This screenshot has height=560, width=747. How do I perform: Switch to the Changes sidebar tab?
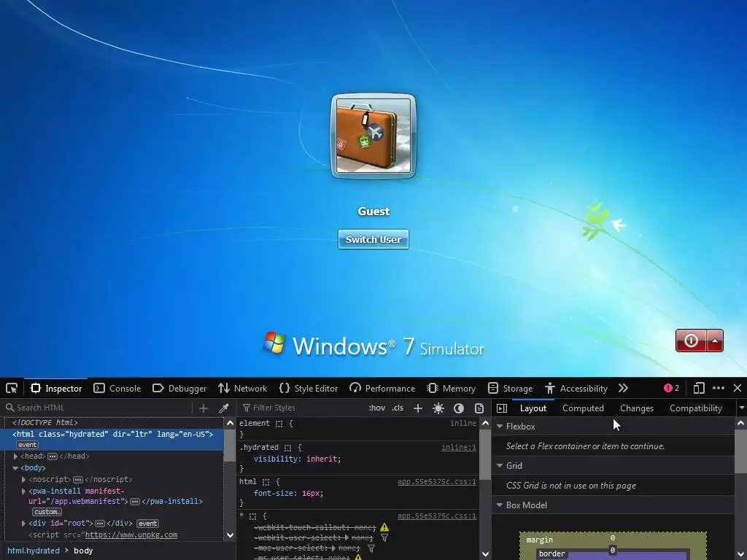tap(636, 408)
